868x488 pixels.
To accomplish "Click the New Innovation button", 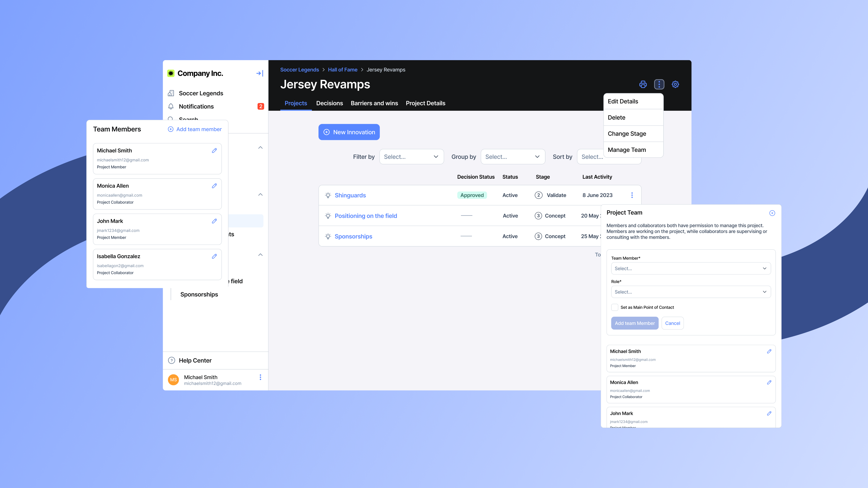I will (349, 132).
